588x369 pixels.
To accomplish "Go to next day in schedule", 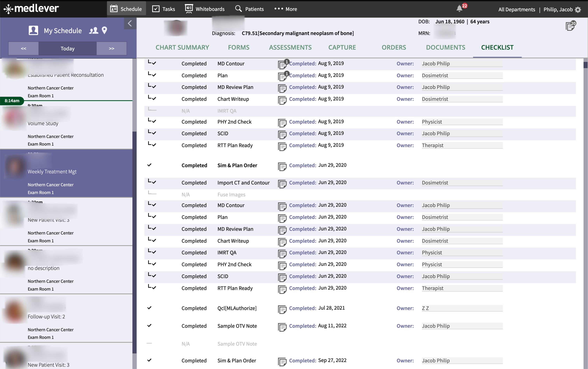I will 112,49.
